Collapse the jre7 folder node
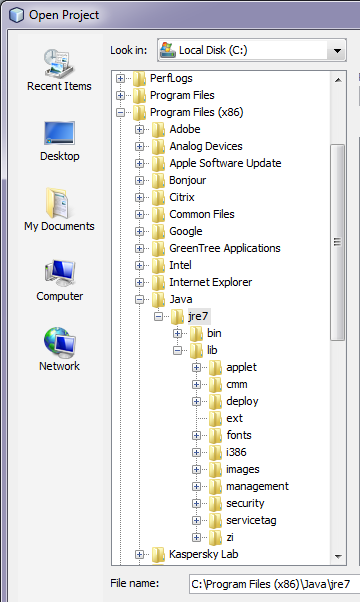 coord(158,317)
